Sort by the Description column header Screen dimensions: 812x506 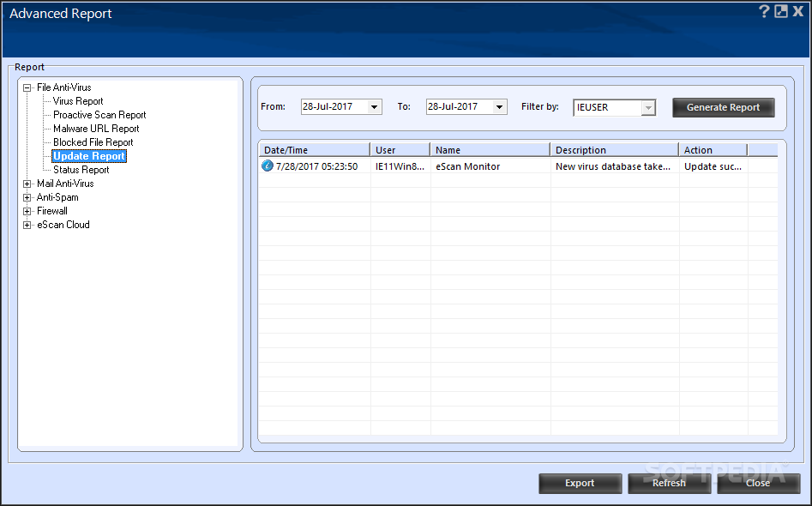click(615, 150)
